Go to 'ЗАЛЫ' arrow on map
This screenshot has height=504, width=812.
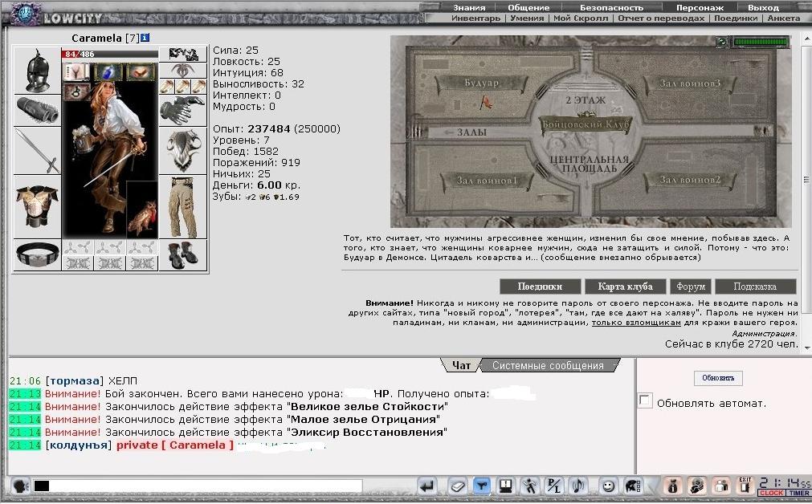click(x=464, y=132)
